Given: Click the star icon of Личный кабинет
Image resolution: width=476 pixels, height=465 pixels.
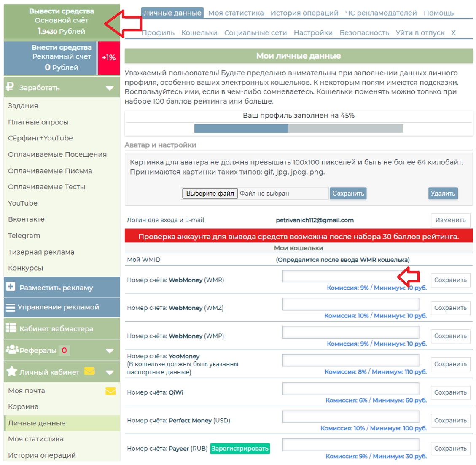Looking at the screenshot, I should (x=11, y=371).
